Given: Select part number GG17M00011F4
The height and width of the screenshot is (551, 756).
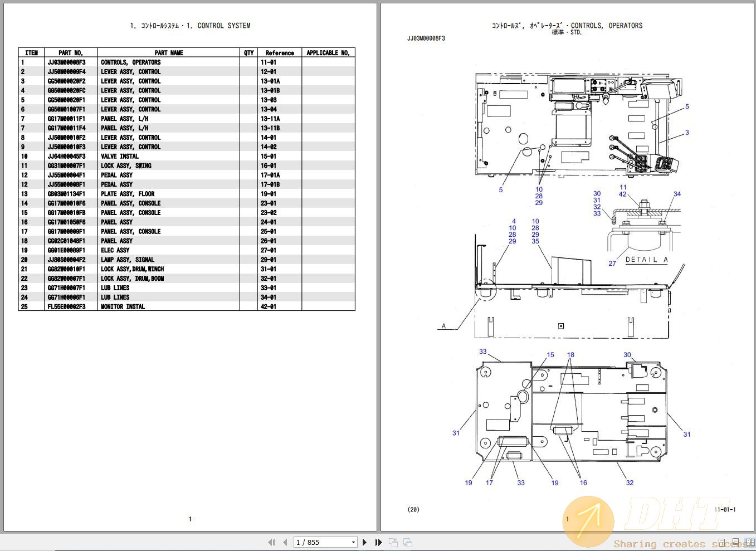Looking at the screenshot, I should [x=66, y=128].
